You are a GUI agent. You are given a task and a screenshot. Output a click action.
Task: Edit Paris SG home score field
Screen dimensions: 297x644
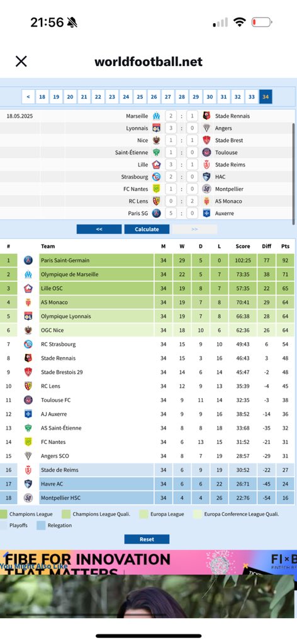coord(171,213)
